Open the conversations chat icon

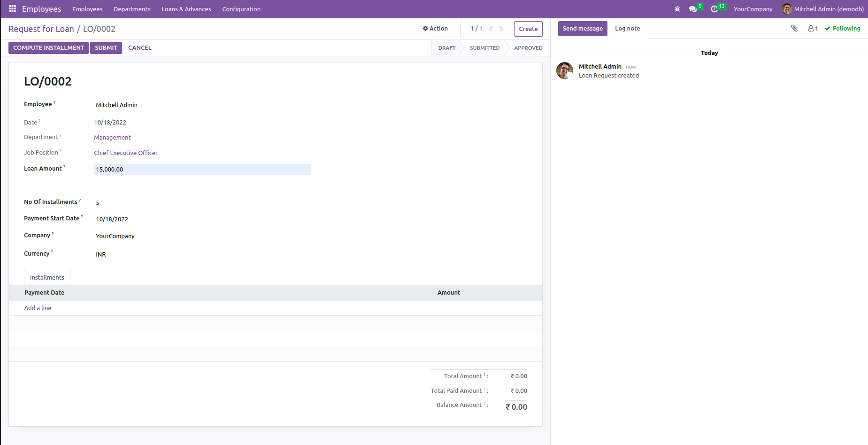coord(693,9)
